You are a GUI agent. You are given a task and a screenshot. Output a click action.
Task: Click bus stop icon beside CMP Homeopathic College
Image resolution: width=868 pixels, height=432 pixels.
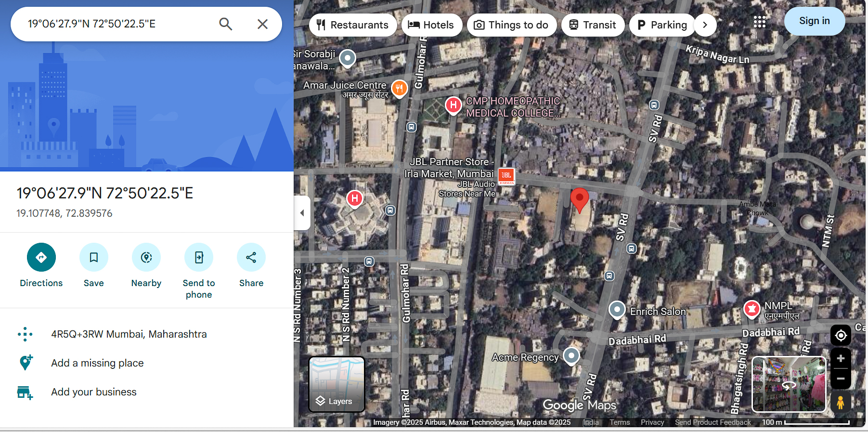pyautogui.click(x=411, y=127)
